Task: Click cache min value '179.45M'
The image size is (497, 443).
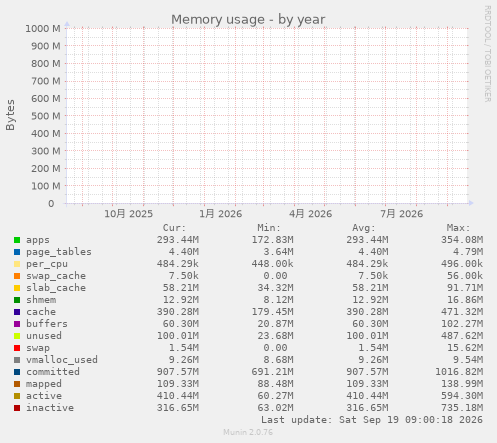Action: tap(272, 312)
